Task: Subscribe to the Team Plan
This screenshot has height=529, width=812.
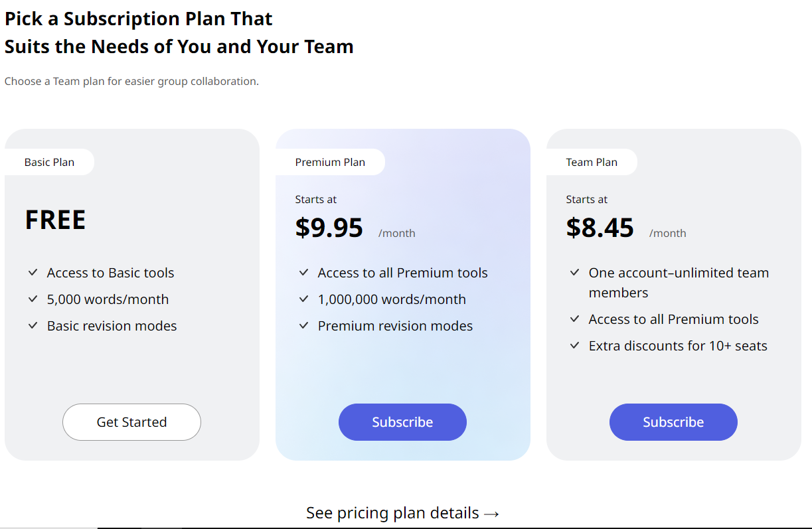Action: coord(673,422)
